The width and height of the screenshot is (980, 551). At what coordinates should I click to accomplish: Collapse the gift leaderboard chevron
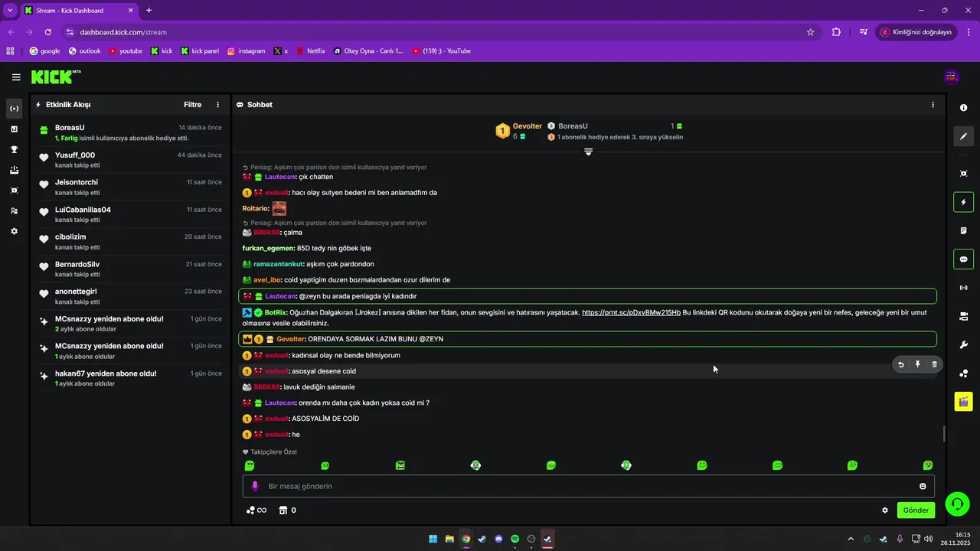click(x=588, y=152)
